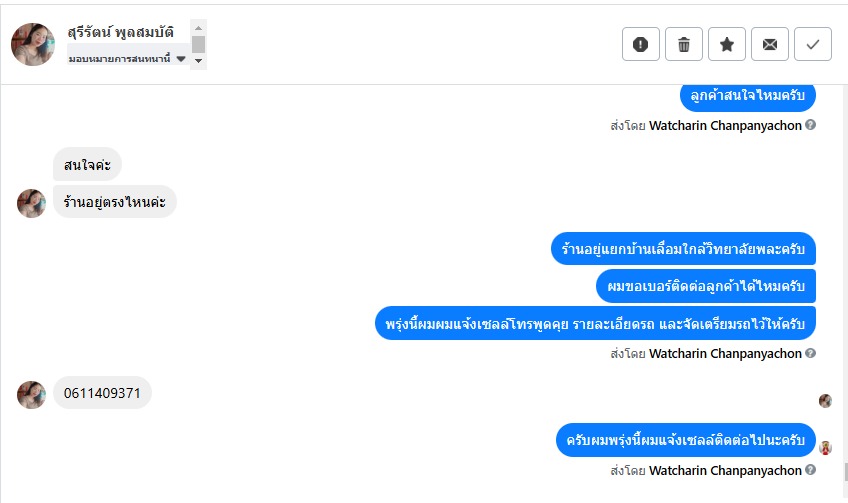
Task: Click the down arrow of header scroll box
Action: tap(199, 61)
